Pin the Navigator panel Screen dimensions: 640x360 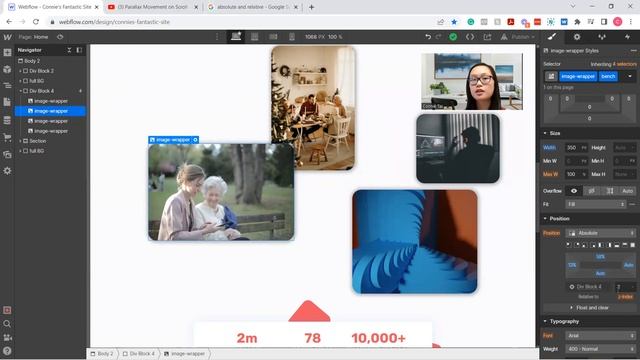79,50
